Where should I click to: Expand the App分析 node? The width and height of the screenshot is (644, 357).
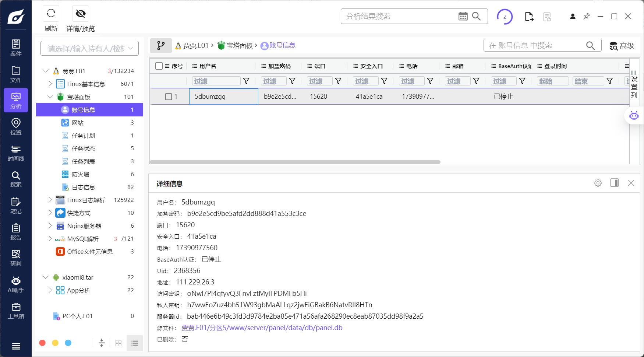[50, 290]
